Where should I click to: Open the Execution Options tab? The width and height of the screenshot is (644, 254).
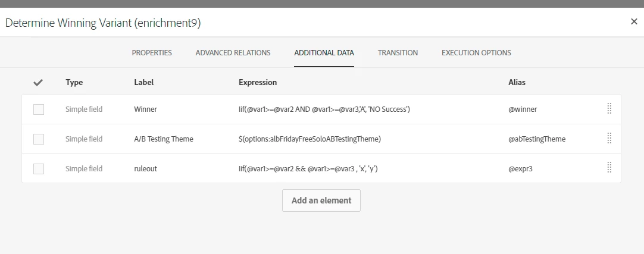coord(476,52)
